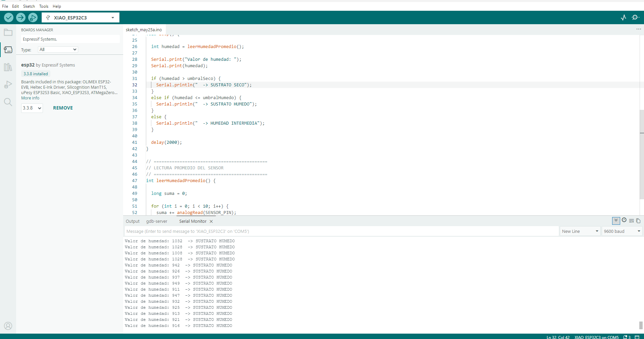Viewport: 644px width, 339px height.
Task: Copy Serial Monitor output icon
Action: click(x=638, y=221)
